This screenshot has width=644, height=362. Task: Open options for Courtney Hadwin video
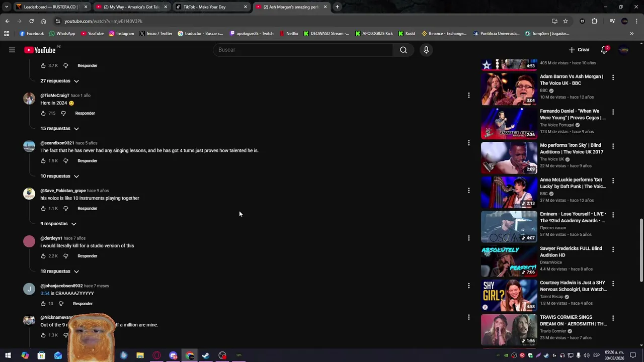613,284
